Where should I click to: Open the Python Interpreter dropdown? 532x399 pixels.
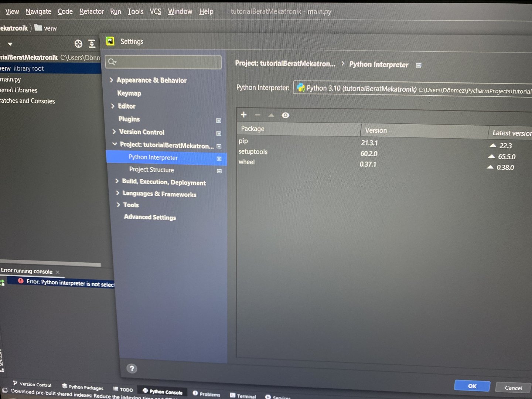coord(413,89)
